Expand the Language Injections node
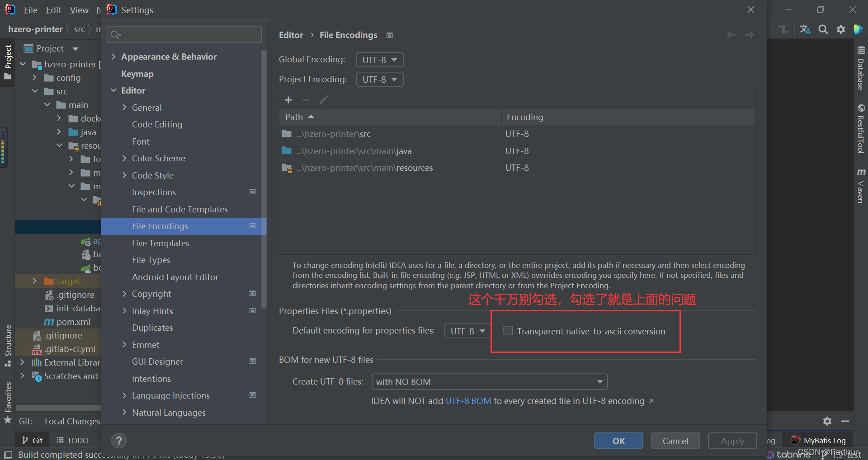Screen dimensions: 868x460 pyautogui.click(x=124, y=395)
